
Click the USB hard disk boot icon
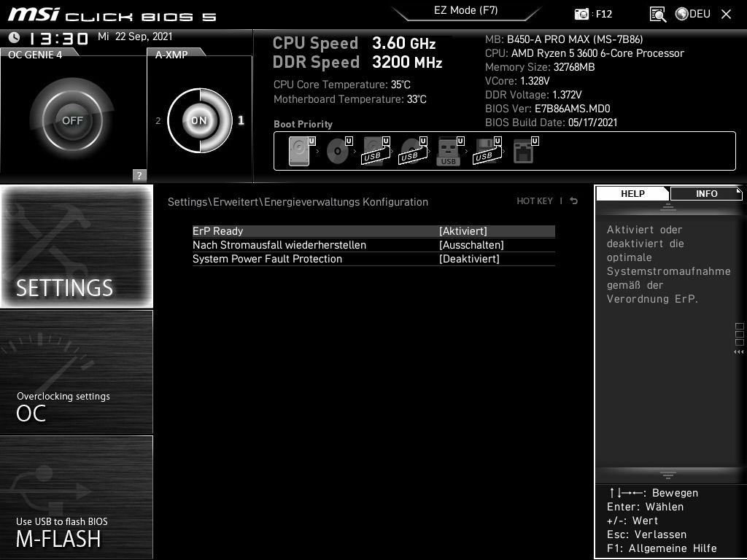point(373,149)
